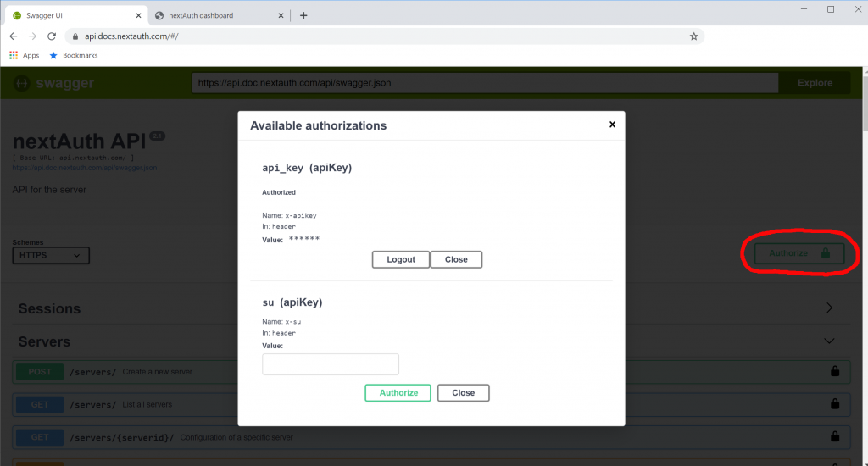The image size is (868, 466).
Task: Expand the Sessions section chevron
Action: pos(829,308)
